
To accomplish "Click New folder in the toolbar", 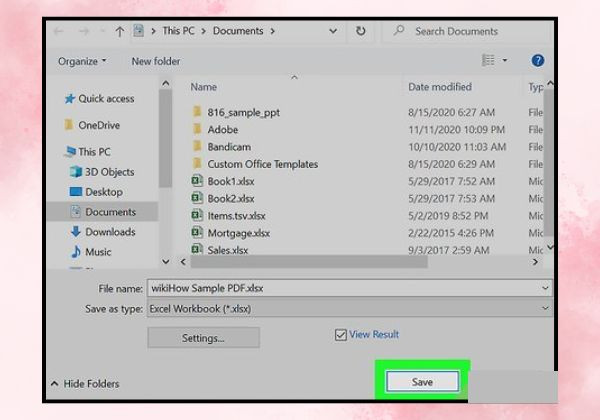I will 156,61.
